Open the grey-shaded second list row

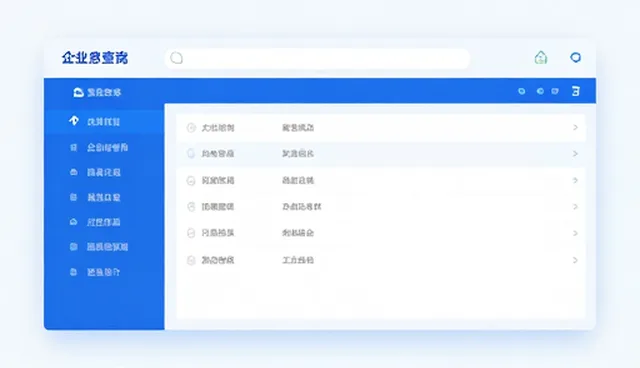click(x=381, y=154)
